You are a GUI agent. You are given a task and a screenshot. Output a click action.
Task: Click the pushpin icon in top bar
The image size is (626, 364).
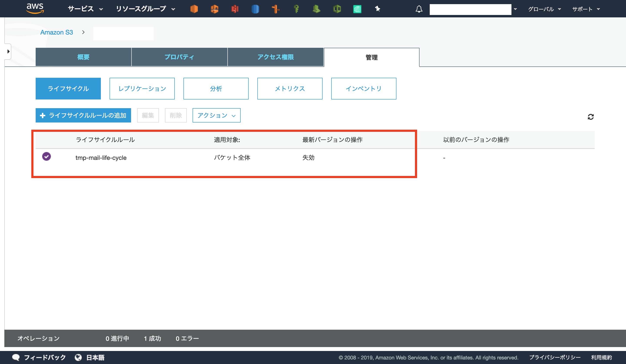click(x=377, y=9)
